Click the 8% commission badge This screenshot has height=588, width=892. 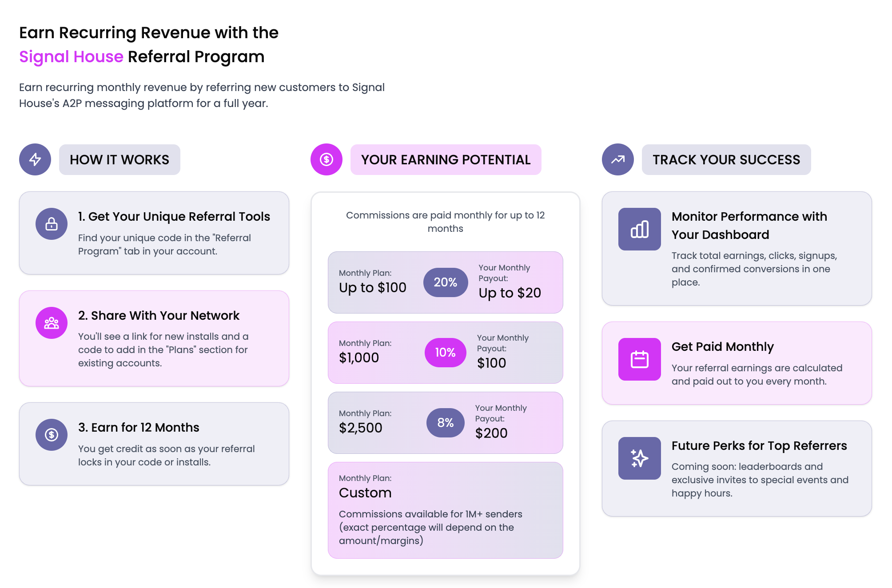[x=445, y=423]
